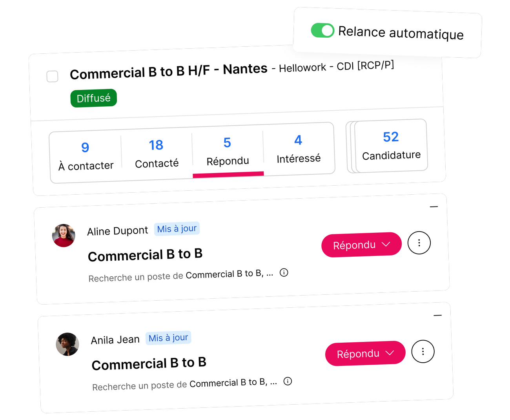Select the Contacté tab
Screen dimensions: 510x420
coord(157,154)
